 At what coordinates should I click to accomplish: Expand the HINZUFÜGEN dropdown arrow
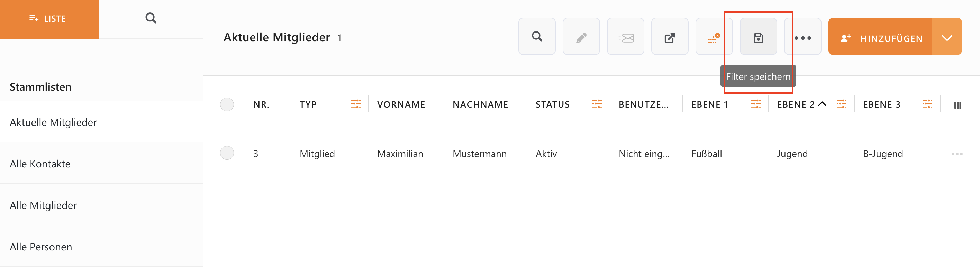[x=947, y=37]
